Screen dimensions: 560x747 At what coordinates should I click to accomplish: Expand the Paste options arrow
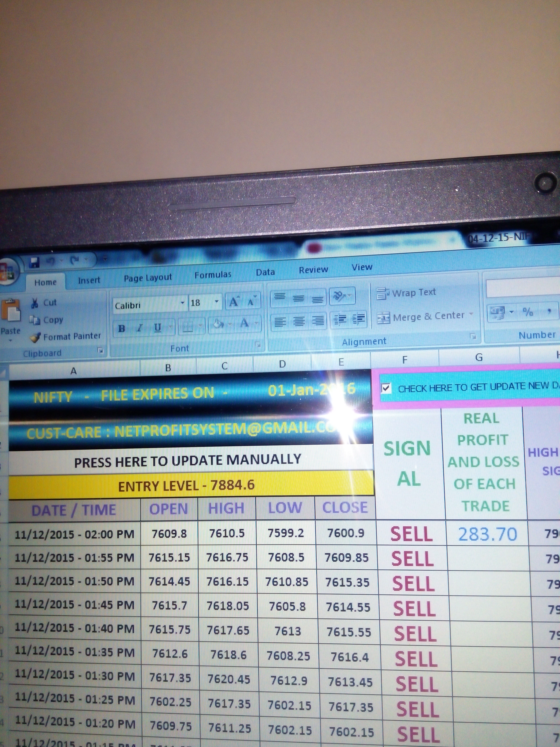tap(11, 340)
